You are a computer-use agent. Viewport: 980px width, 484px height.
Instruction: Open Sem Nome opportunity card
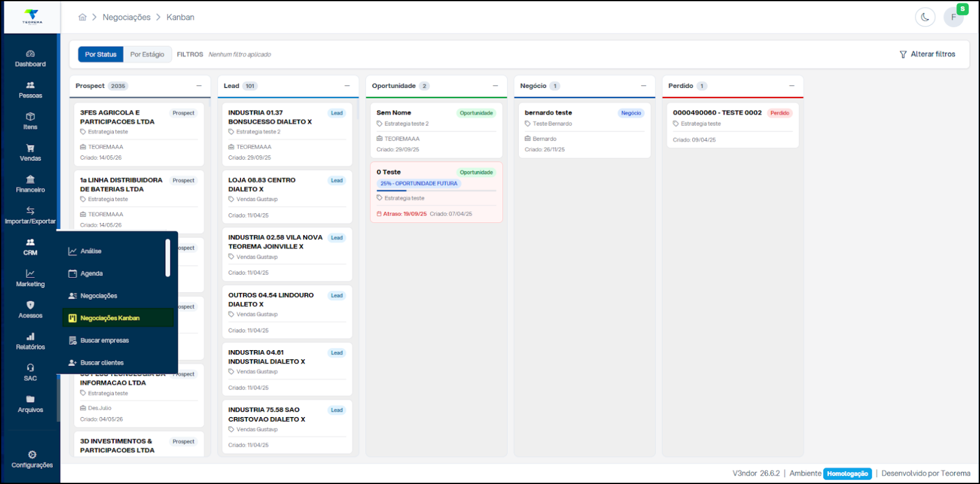point(436,131)
